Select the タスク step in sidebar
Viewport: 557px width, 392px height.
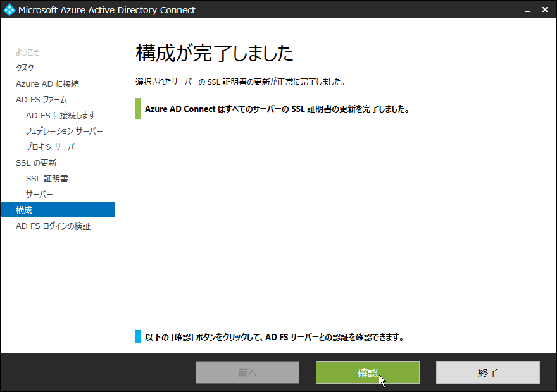(x=25, y=68)
